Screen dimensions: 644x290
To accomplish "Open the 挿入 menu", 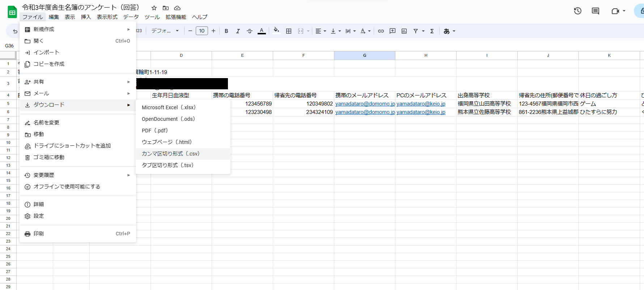I will [x=86, y=17].
